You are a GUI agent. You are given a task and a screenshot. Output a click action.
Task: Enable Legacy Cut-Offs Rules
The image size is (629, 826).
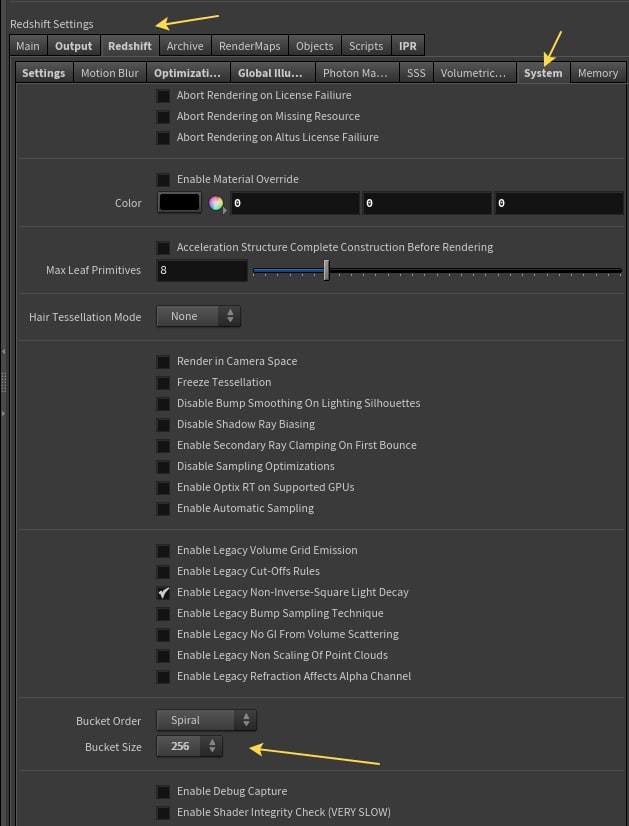click(163, 572)
